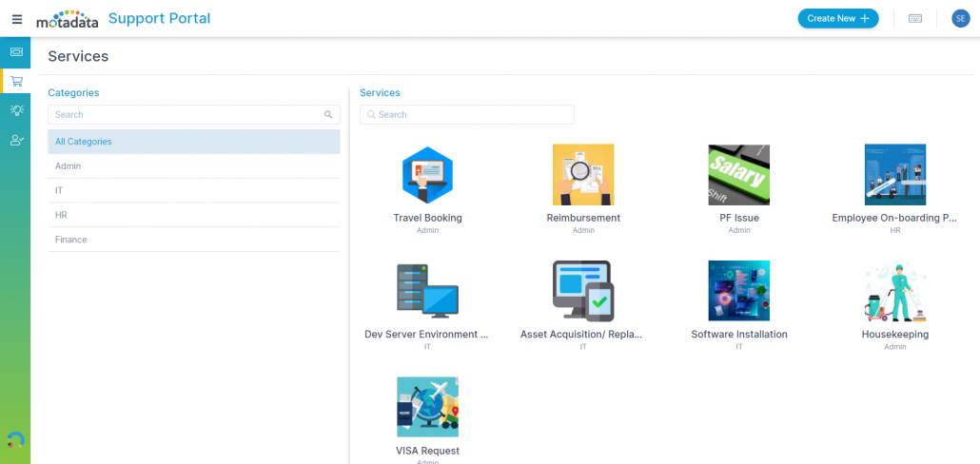Click the keyboard shortcuts icon

click(x=914, y=18)
